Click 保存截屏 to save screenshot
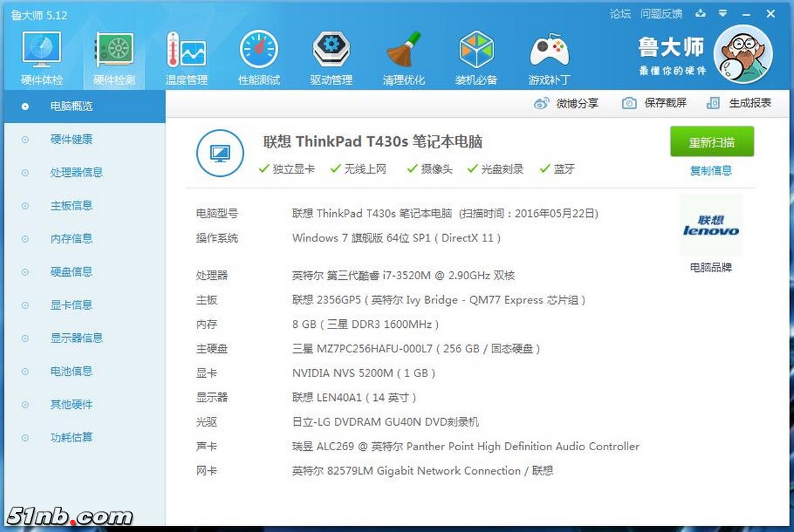 654,103
